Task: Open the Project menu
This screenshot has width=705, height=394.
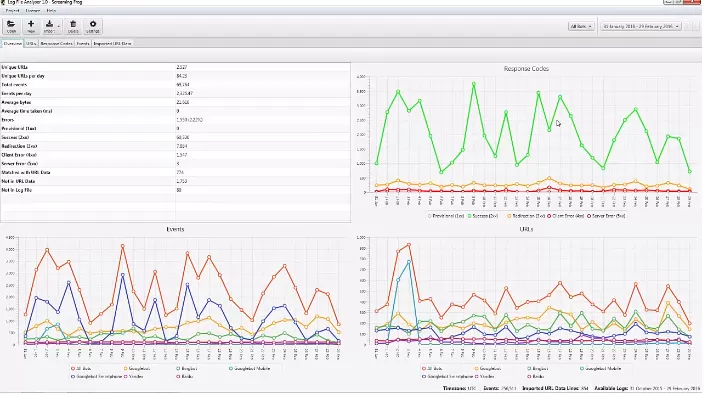Action: (x=12, y=10)
